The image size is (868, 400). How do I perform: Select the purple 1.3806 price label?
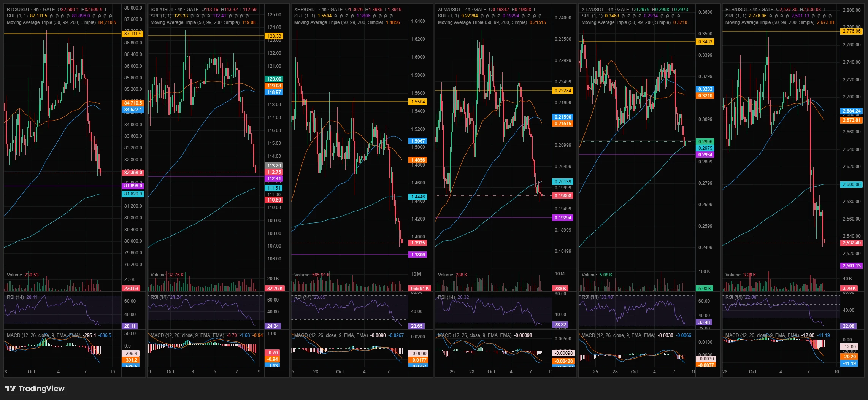tap(417, 255)
